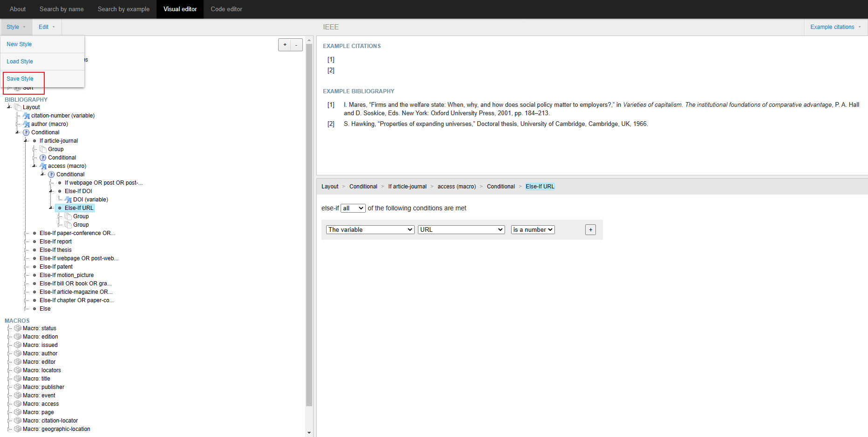The width and height of the screenshot is (868, 437).
Task: Click the Macro: edition box icon
Action: (18, 337)
